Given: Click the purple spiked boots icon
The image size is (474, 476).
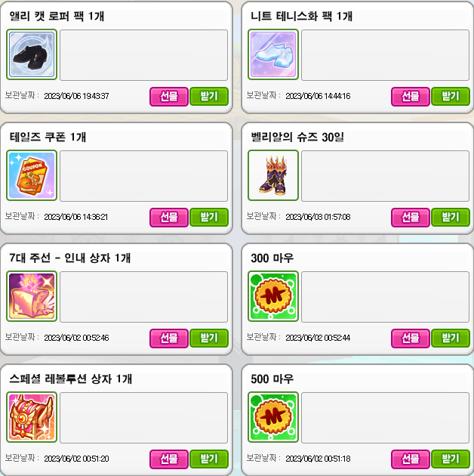Looking at the screenshot, I should point(273,175).
